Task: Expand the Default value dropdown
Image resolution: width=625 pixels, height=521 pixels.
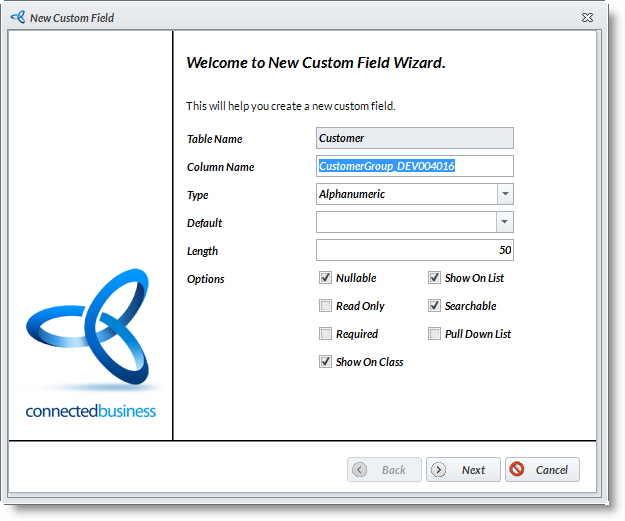Action: [x=505, y=222]
